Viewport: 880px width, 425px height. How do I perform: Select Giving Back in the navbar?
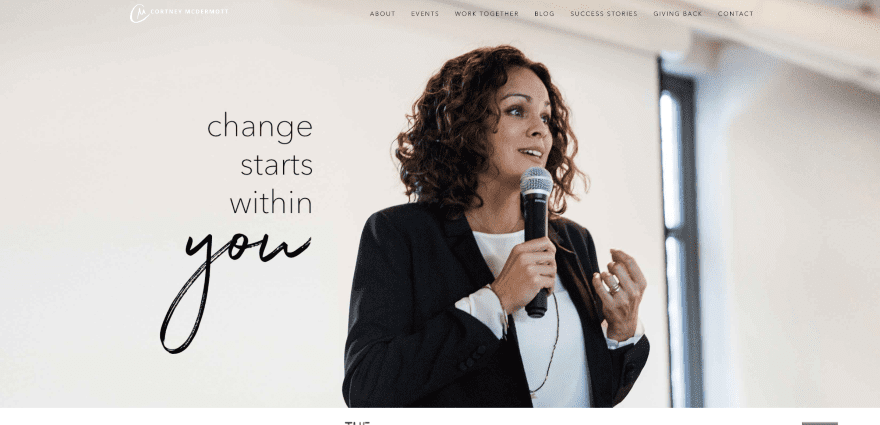coord(678,14)
